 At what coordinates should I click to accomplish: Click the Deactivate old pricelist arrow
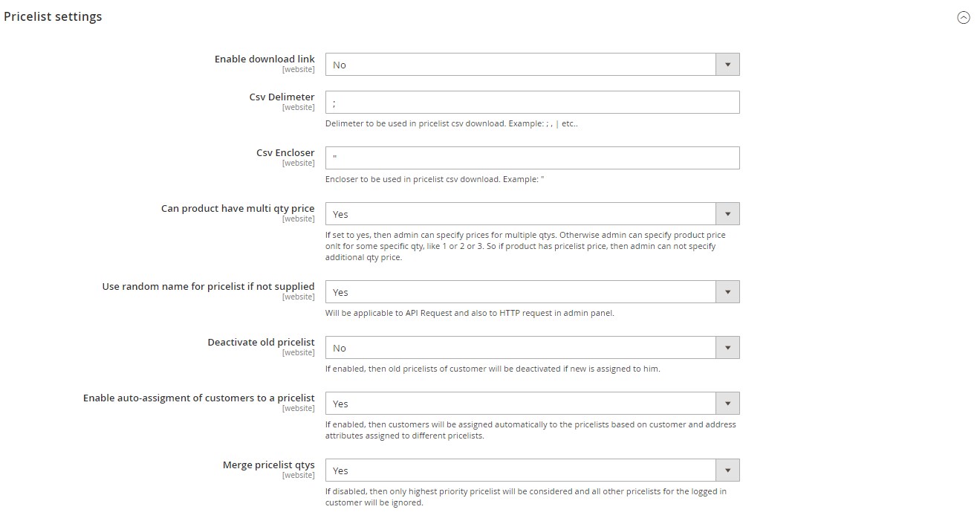click(x=727, y=348)
